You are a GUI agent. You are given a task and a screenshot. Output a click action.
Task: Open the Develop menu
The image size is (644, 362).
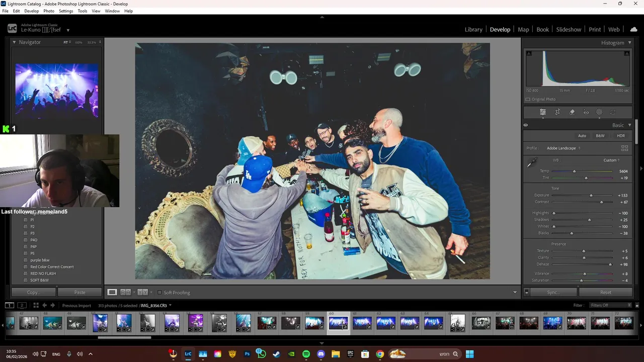click(x=31, y=11)
